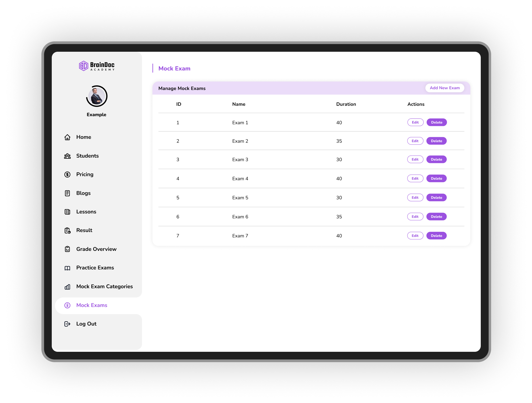
Task: Click Edit for Exam 1
Action: (415, 122)
